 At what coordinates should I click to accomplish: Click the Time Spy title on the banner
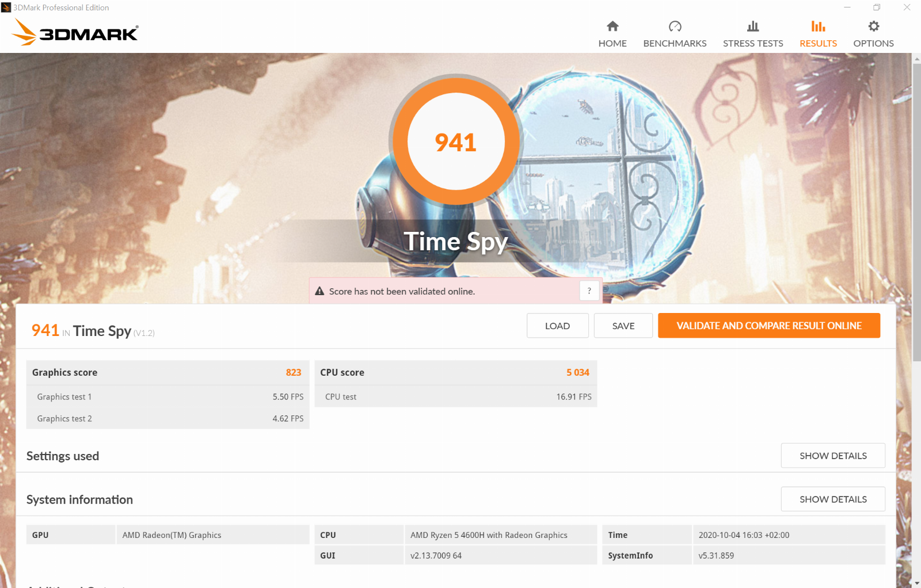tap(456, 242)
